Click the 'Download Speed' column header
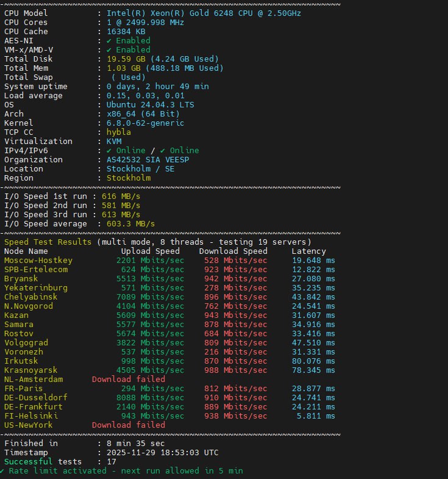 (x=233, y=251)
